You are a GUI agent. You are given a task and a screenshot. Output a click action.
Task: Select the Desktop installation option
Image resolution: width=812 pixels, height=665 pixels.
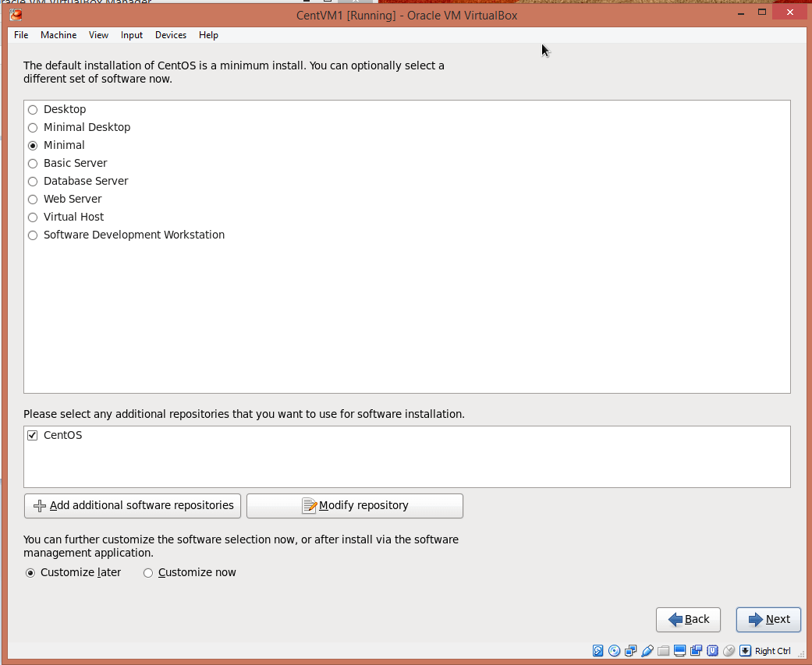point(33,110)
